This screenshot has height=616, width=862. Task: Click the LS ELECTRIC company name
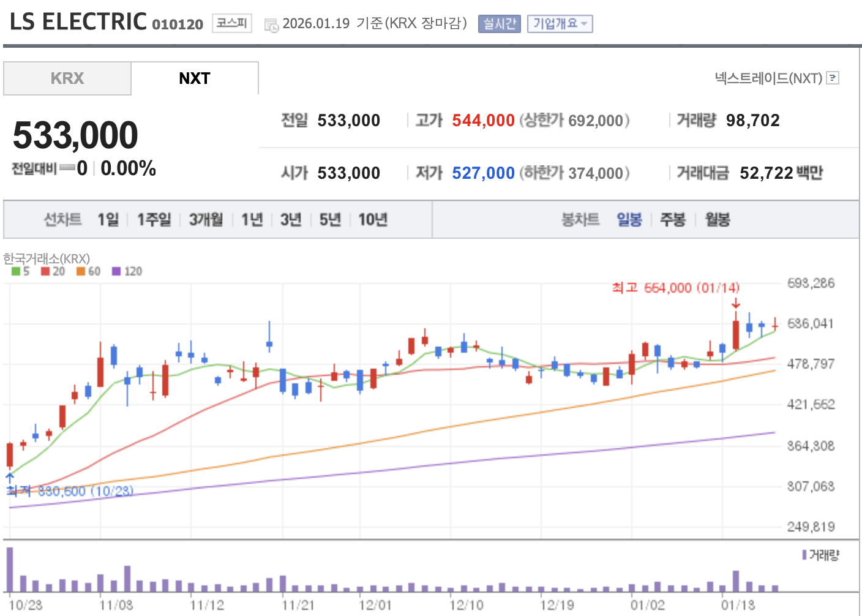78,21
